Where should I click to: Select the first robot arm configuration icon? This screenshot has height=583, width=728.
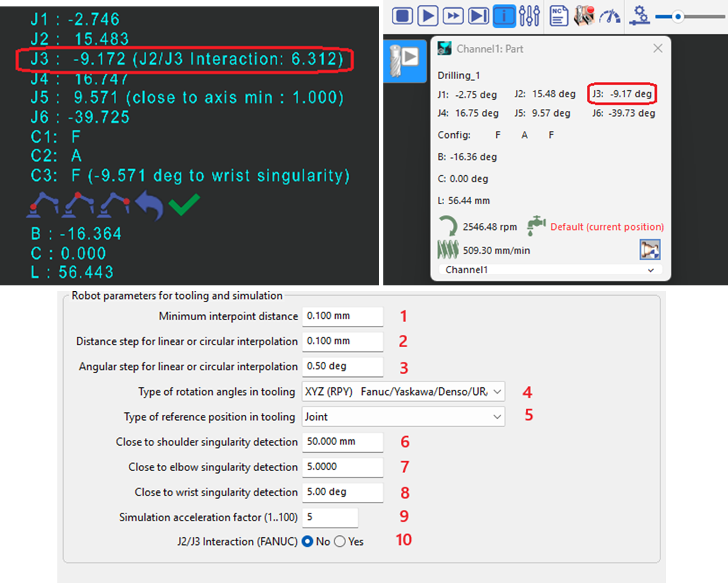pyautogui.click(x=43, y=205)
